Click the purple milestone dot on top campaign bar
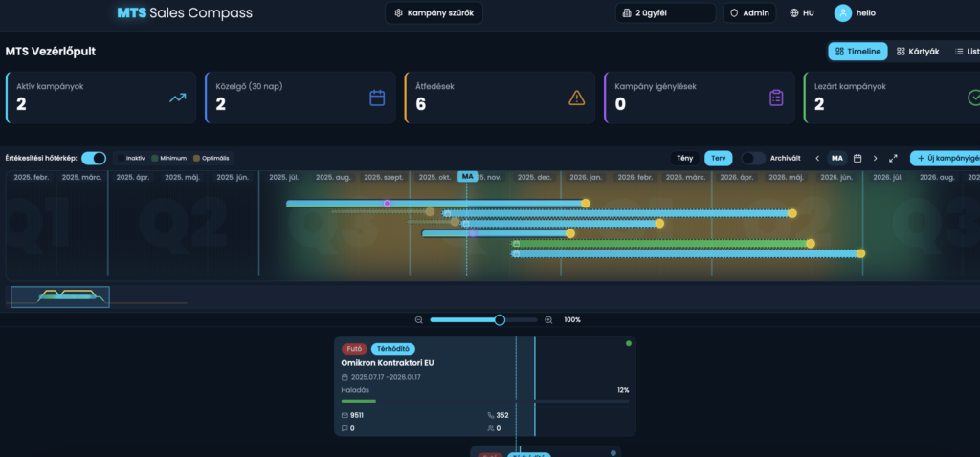The height and width of the screenshot is (457, 980). coord(387,203)
